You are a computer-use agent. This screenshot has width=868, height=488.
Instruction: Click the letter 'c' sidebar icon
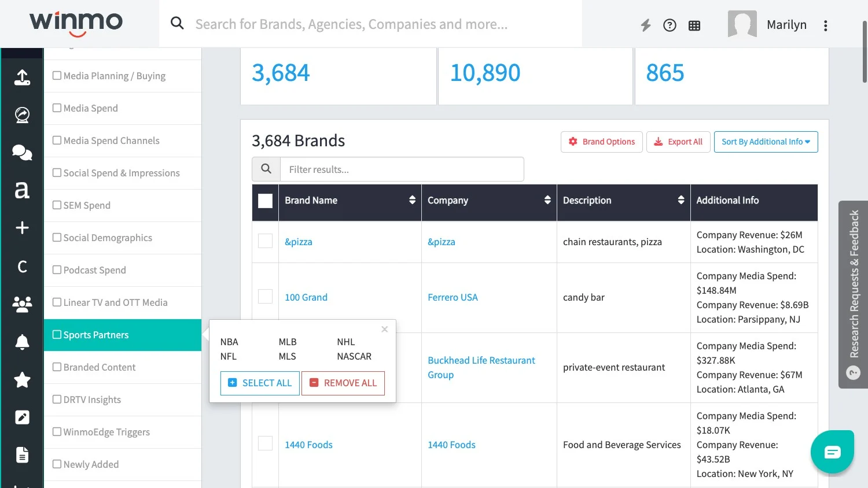pos(22,267)
